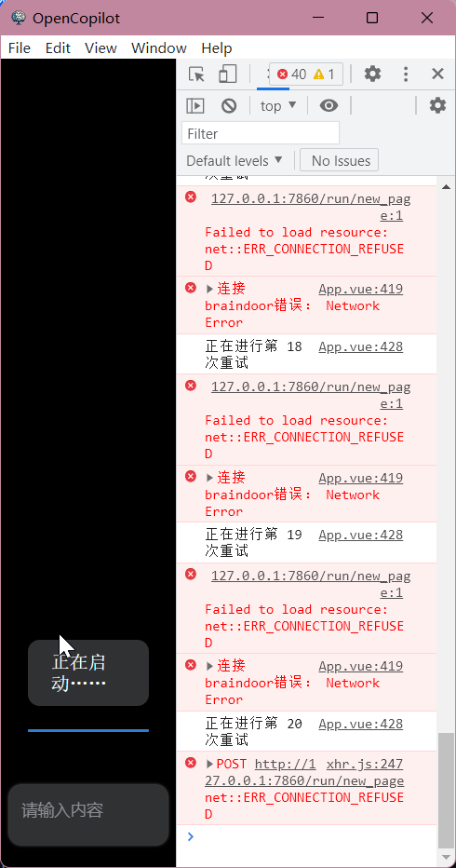This screenshot has height=868, width=456.
Task: Open the View menu
Action: click(x=101, y=48)
